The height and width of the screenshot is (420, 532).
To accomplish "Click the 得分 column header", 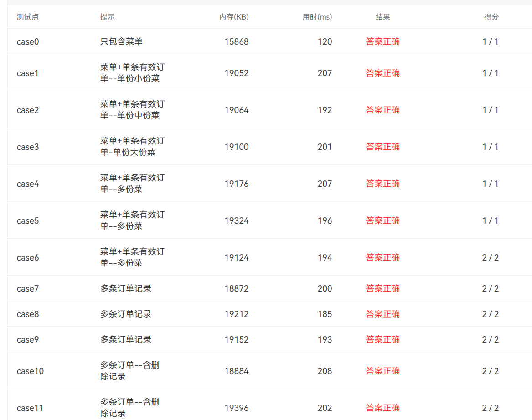I will pyautogui.click(x=491, y=17).
